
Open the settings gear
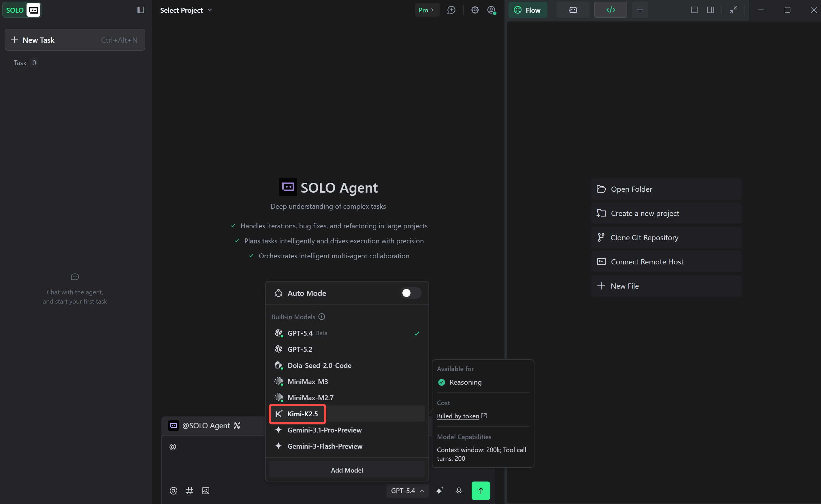[x=475, y=10]
